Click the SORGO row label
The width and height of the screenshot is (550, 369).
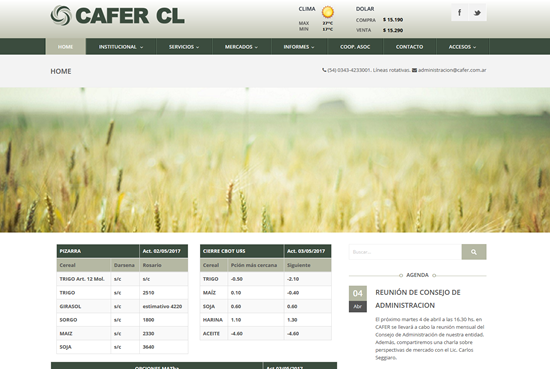tap(68, 320)
